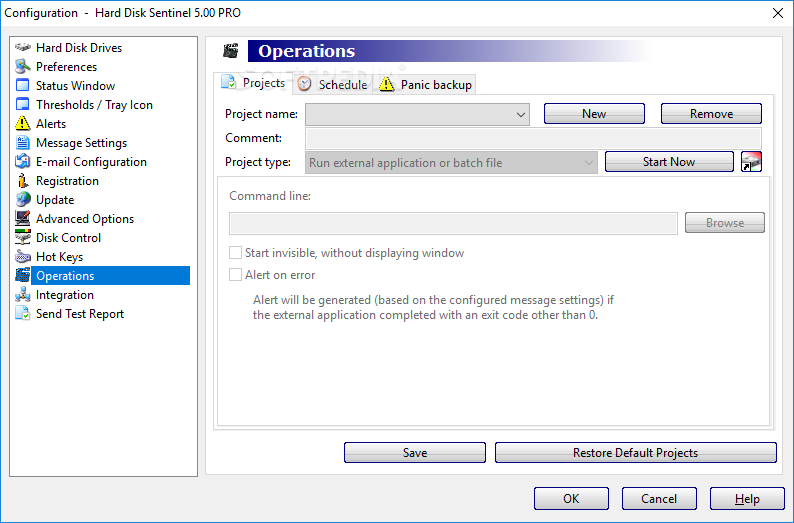Open Hard Disk Drives settings
The image size is (794, 523).
79,48
